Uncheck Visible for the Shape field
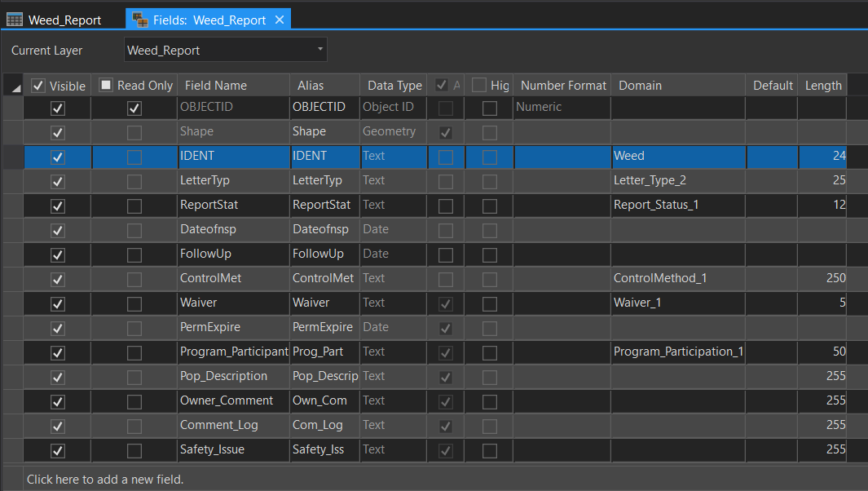Screen dimensions: 868x491 pos(57,132)
